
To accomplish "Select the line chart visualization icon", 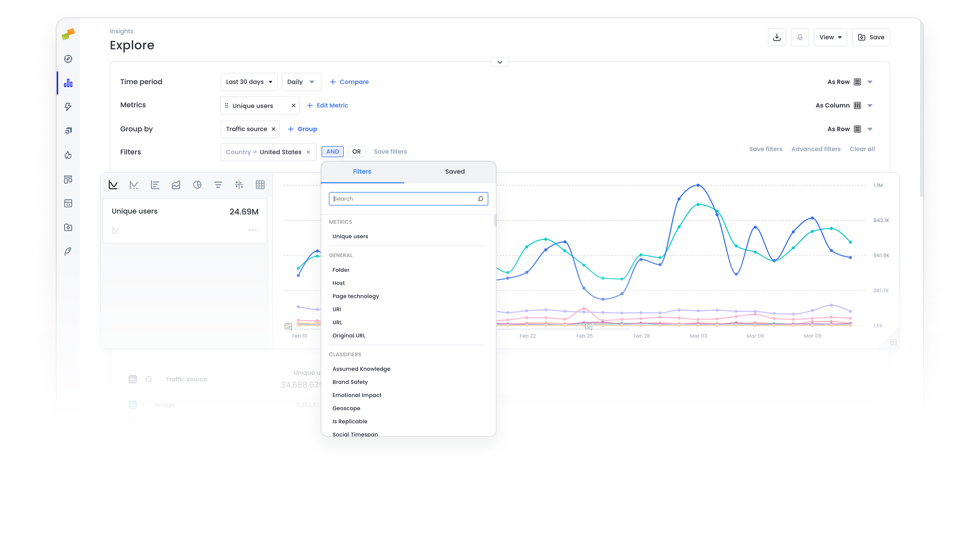I will (113, 184).
